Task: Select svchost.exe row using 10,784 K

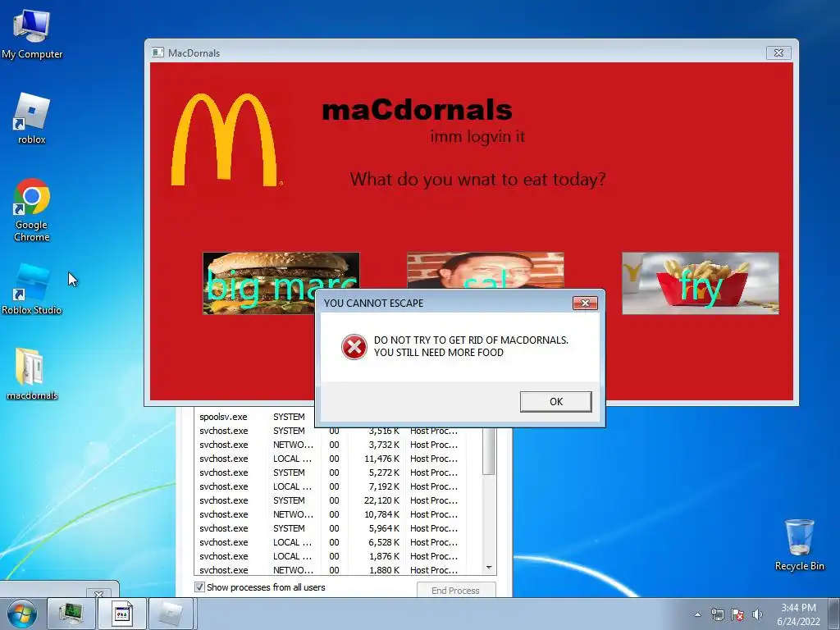Action: [338, 514]
